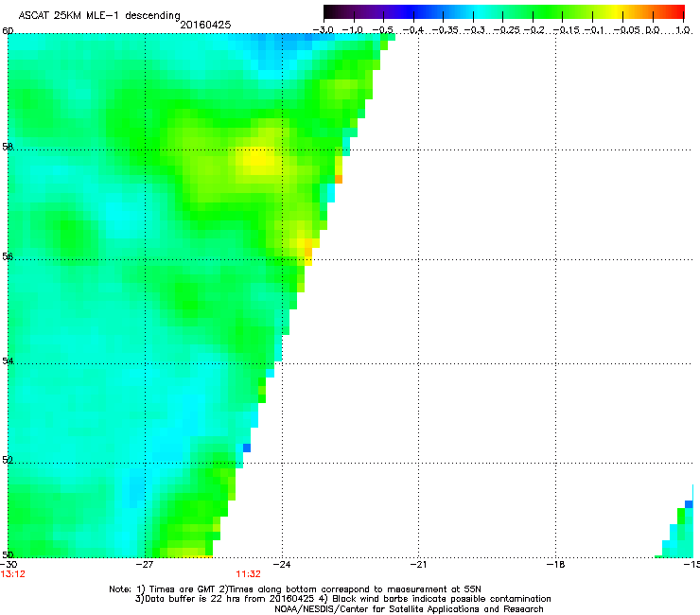Image resolution: width=700 pixels, height=615 pixels.
Task: Click the -0.15 color scale label
Action: 565,30
